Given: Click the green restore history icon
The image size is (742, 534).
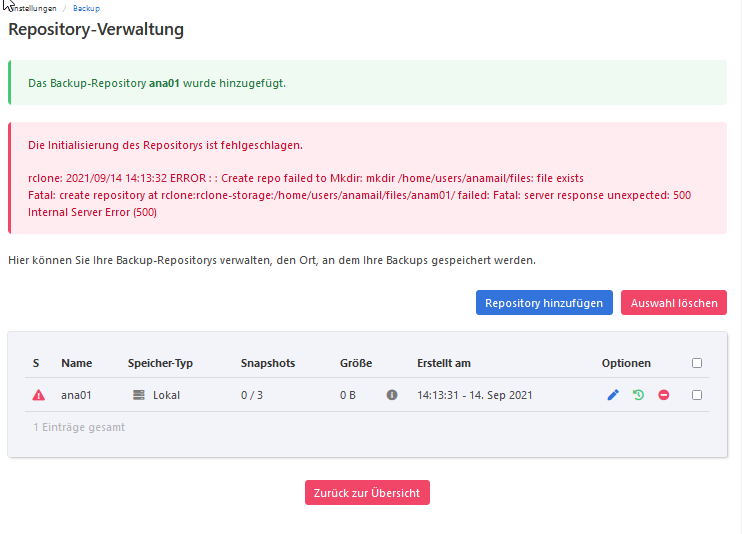Looking at the screenshot, I should 639,395.
